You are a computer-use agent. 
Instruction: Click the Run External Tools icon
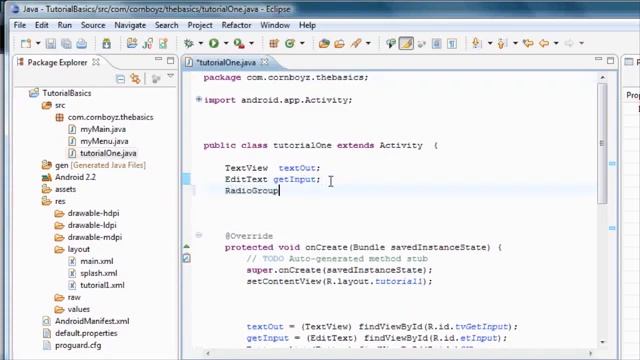pyautogui.click(x=239, y=43)
